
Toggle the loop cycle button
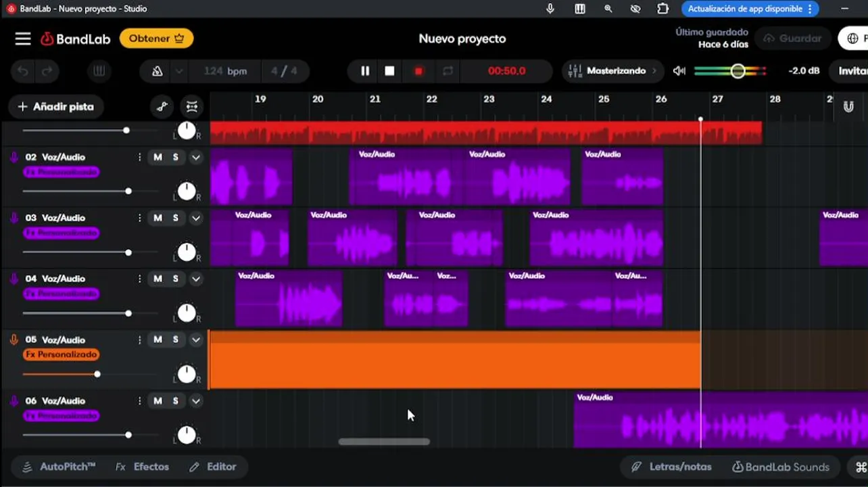coord(447,71)
